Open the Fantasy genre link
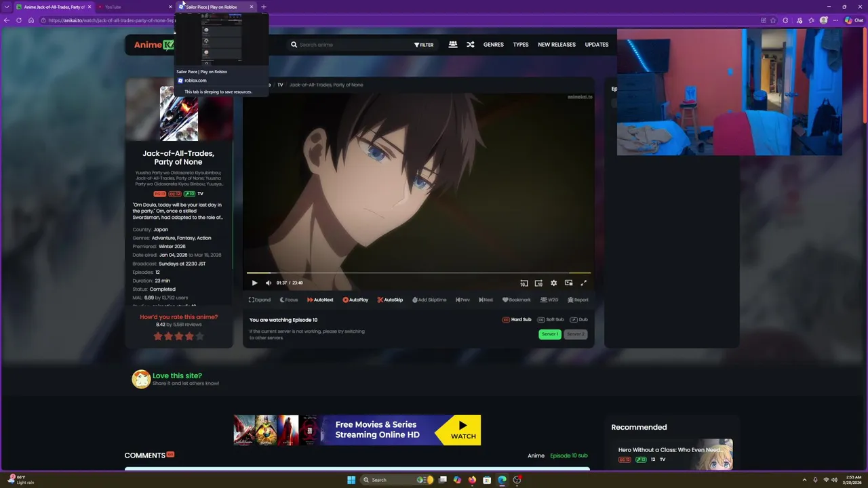This screenshot has width=868, height=488. (185, 238)
